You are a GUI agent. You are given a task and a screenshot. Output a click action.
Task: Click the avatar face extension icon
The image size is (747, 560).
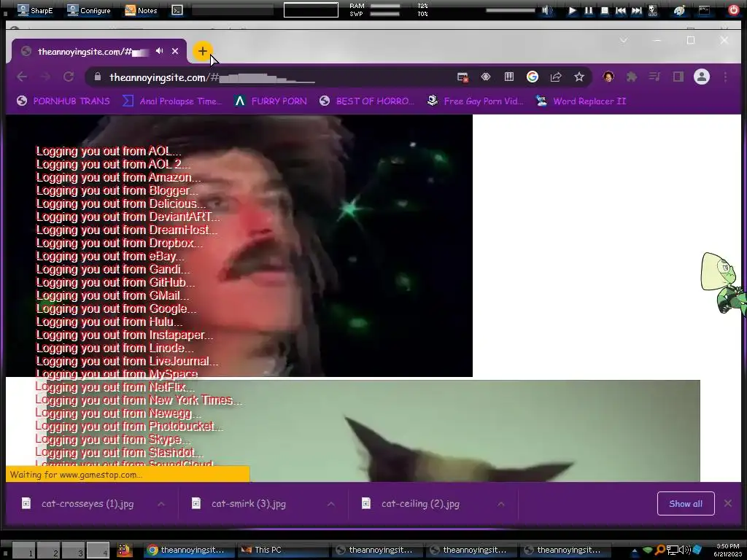(x=608, y=77)
